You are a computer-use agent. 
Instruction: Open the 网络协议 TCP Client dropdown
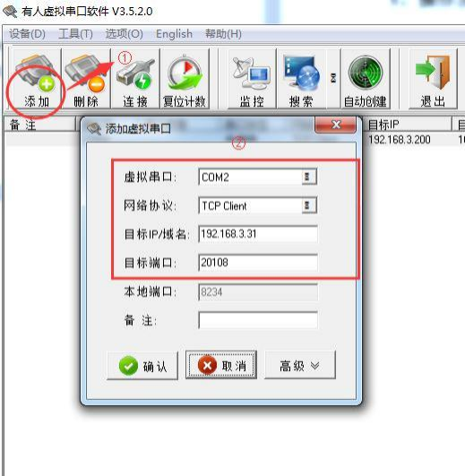(x=309, y=205)
